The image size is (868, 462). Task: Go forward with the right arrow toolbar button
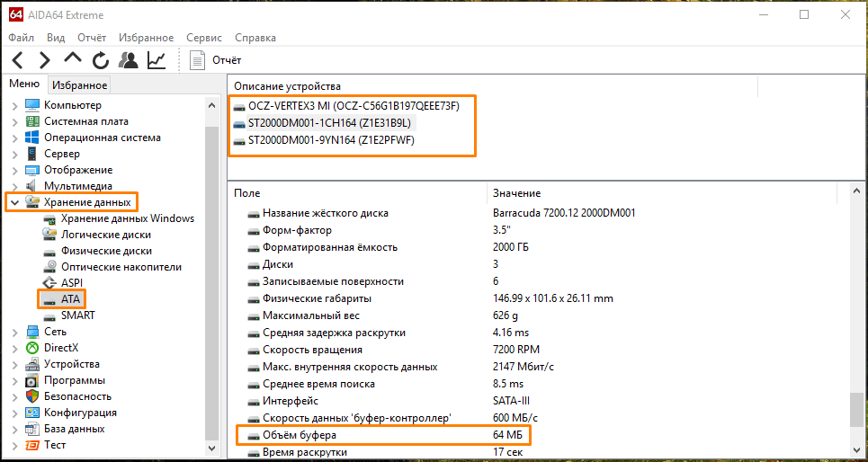tap(45, 59)
